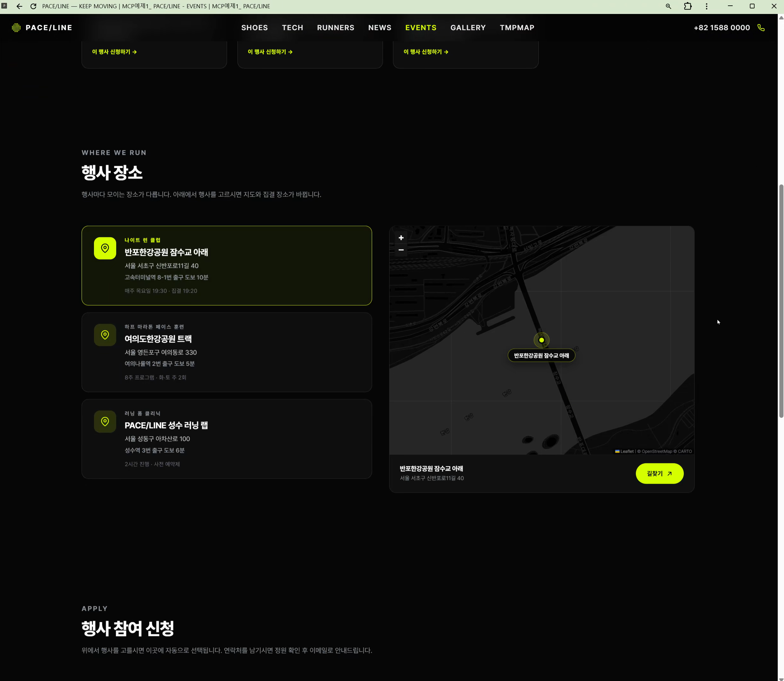Click the 서울 영등포구 여의동로 330 address
This screenshot has height=681, width=784.
pyautogui.click(x=161, y=352)
